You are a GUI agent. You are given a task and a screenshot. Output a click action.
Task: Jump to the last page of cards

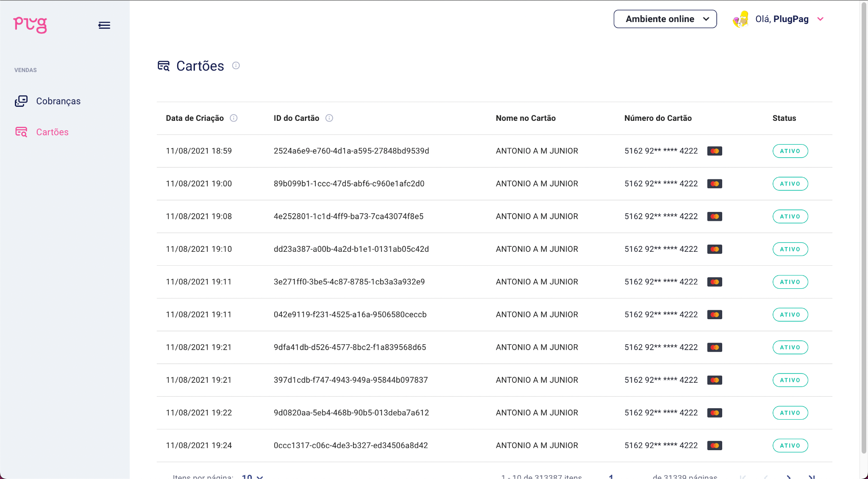811,476
